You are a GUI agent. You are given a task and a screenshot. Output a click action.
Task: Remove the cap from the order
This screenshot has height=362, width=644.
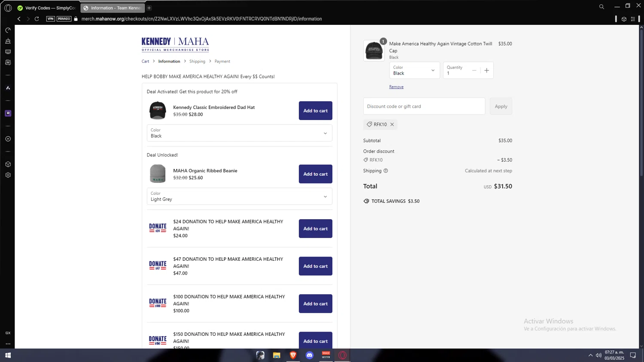(x=396, y=87)
